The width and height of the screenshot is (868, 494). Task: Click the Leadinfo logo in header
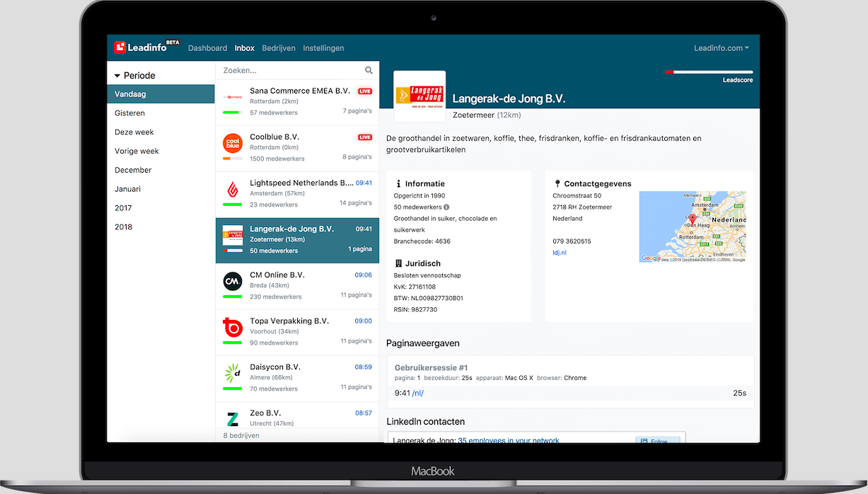tap(146, 47)
